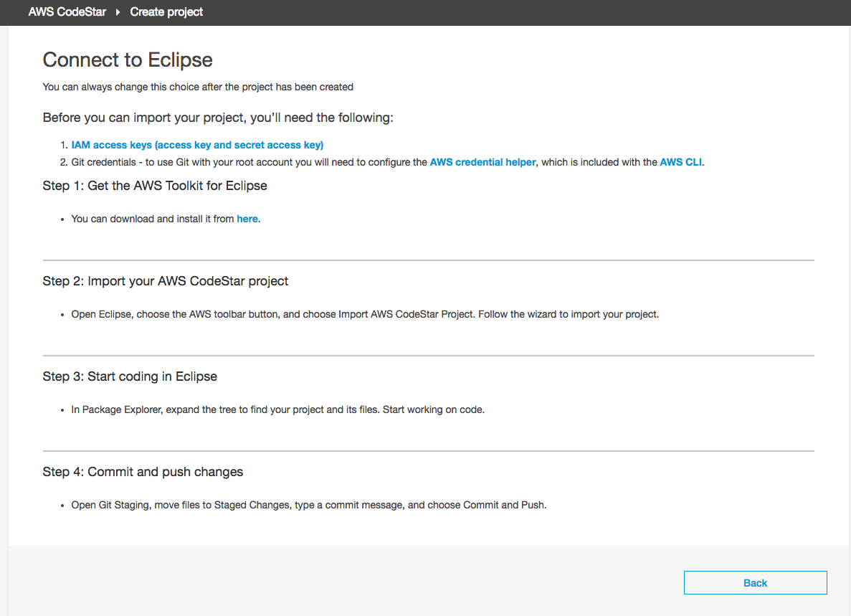Click the 'Before you can import' prerequisites heading
The height and width of the screenshot is (616, 851).
[218, 118]
